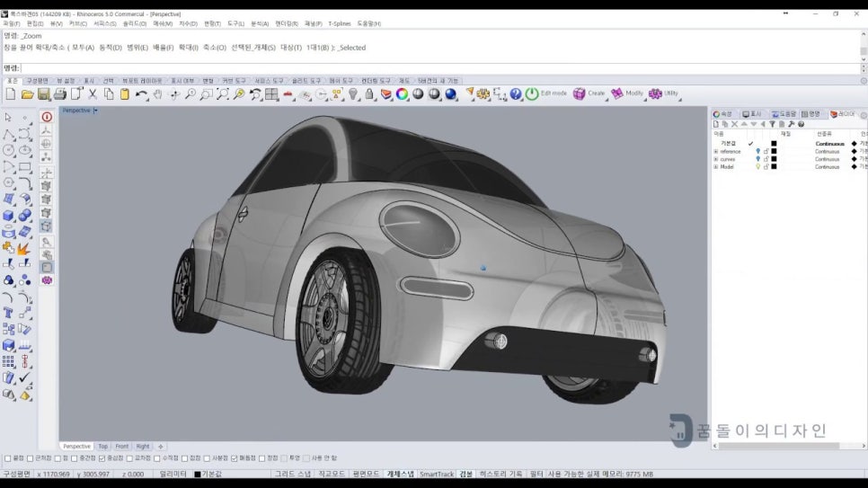Open the Zoom tool flyout magnifier
Image resolution: width=868 pixels, height=488 pixels.
click(x=190, y=94)
